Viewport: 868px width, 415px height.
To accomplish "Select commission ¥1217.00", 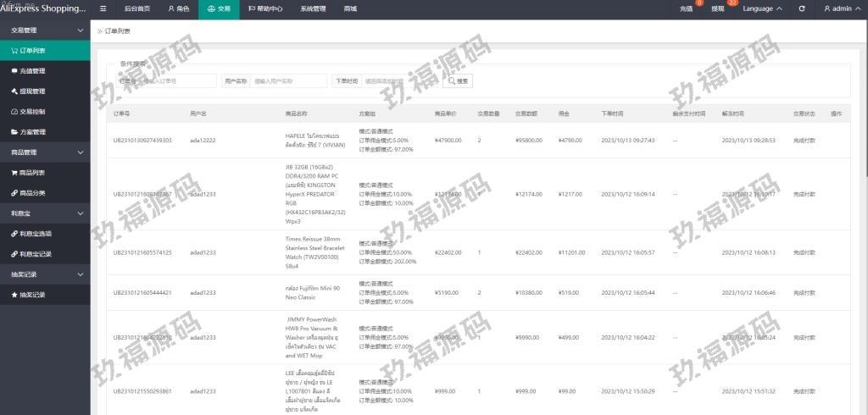I will click(570, 194).
